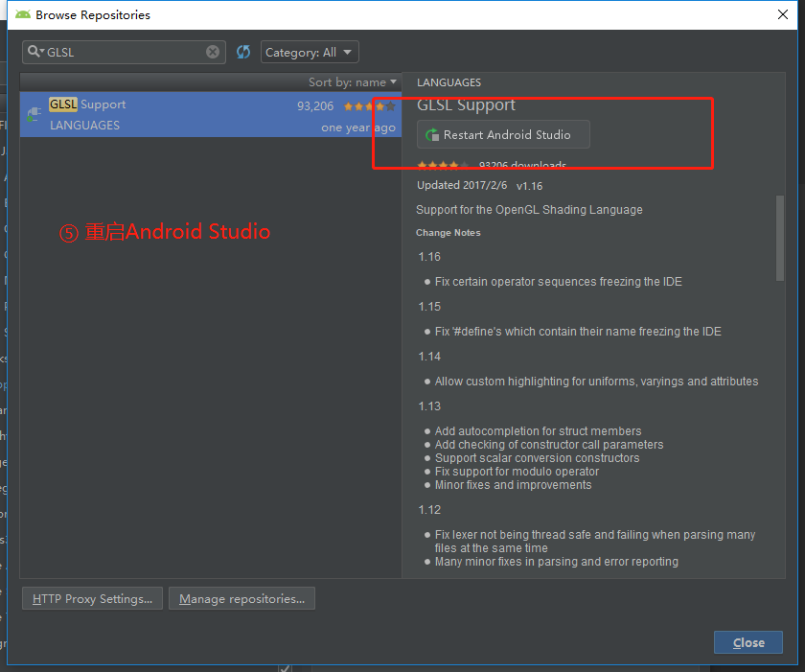Click the Restart Android Studio button

pyautogui.click(x=502, y=134)
